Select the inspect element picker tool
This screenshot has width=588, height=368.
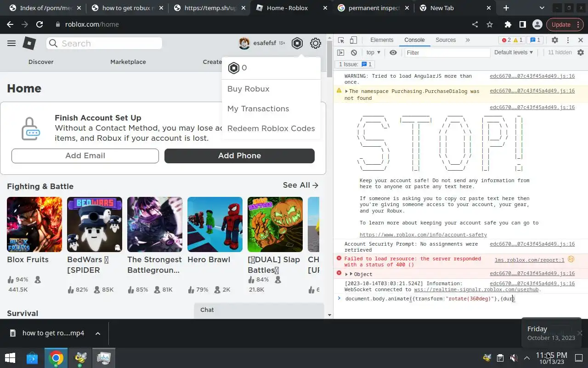pos(341,40)
